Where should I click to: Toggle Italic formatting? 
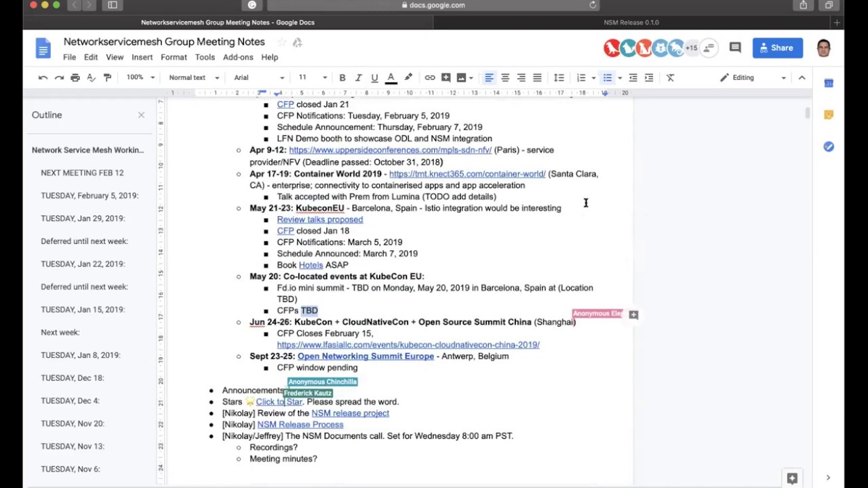pyautogui.click(x=358, y=77)
